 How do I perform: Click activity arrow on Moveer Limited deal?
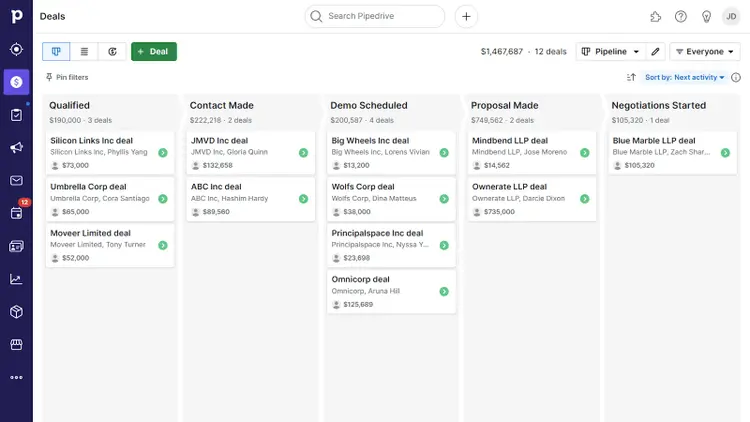(163, 245)
